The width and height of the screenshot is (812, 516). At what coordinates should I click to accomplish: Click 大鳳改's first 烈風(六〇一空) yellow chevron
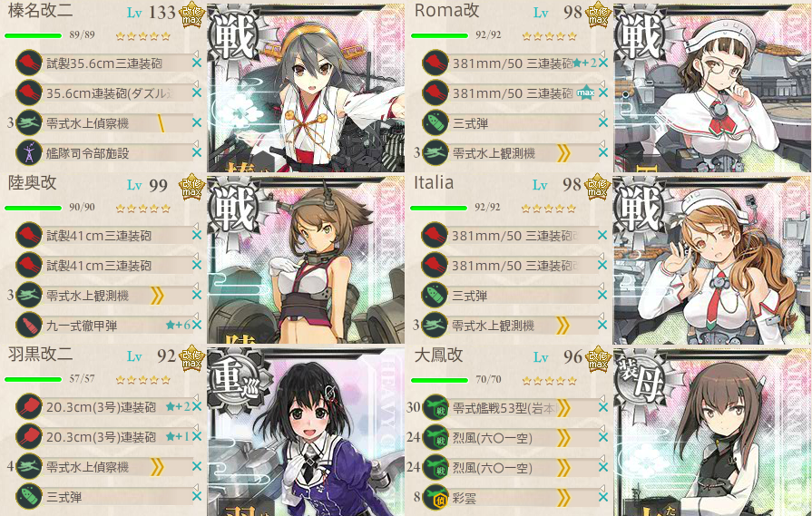[563, 438]
